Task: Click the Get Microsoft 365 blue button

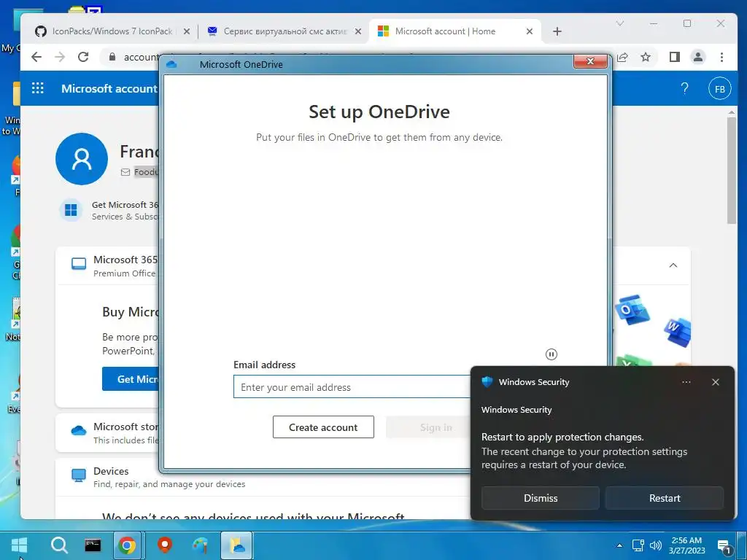Action: (131, 379)
